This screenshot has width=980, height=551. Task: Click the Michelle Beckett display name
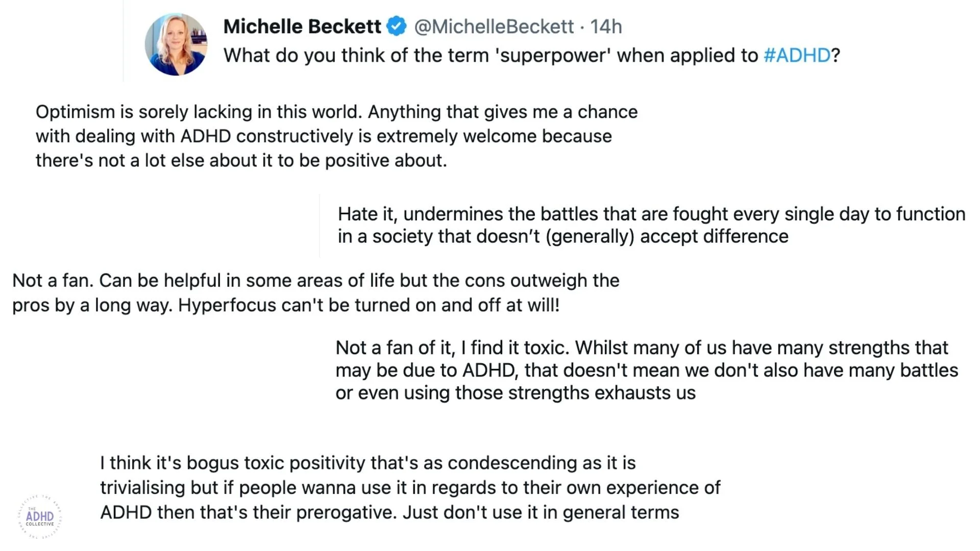tap(302, 27)
